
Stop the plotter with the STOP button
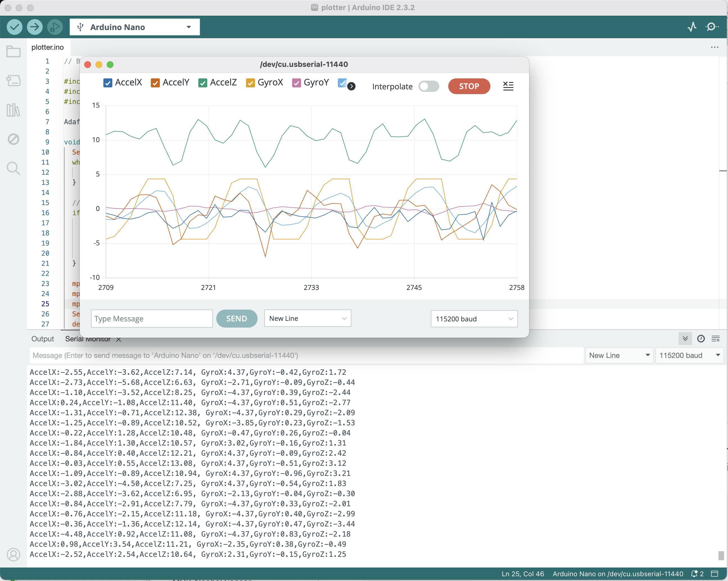coord(469,86)
